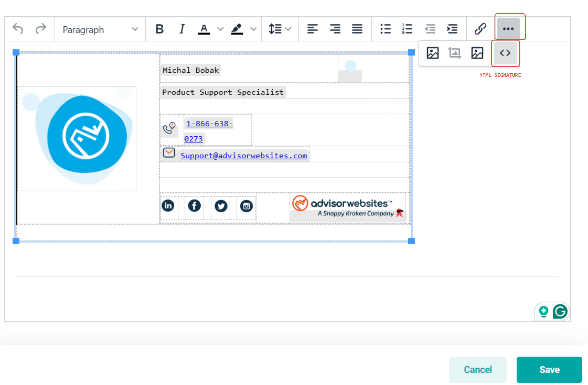The height and width of the screenshot is (385, 588).
Task: Insert a bulleted list
Action: pos(385,29)
